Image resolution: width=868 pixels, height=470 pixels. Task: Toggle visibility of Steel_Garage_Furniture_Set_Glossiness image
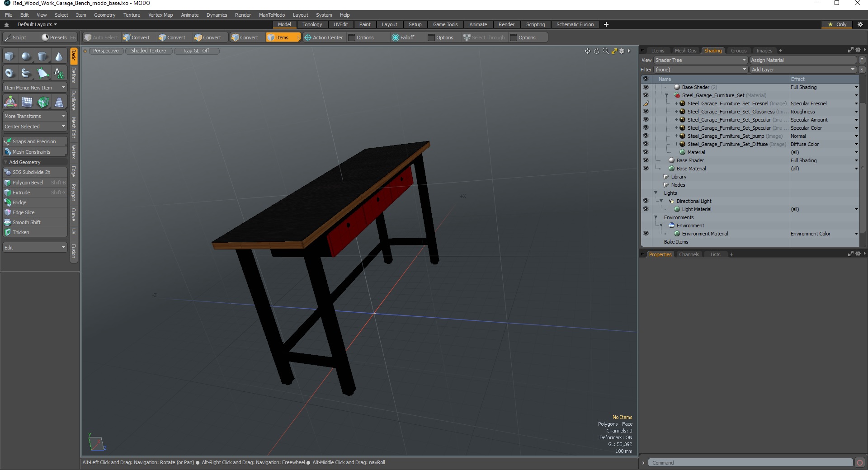coord(646,112)
